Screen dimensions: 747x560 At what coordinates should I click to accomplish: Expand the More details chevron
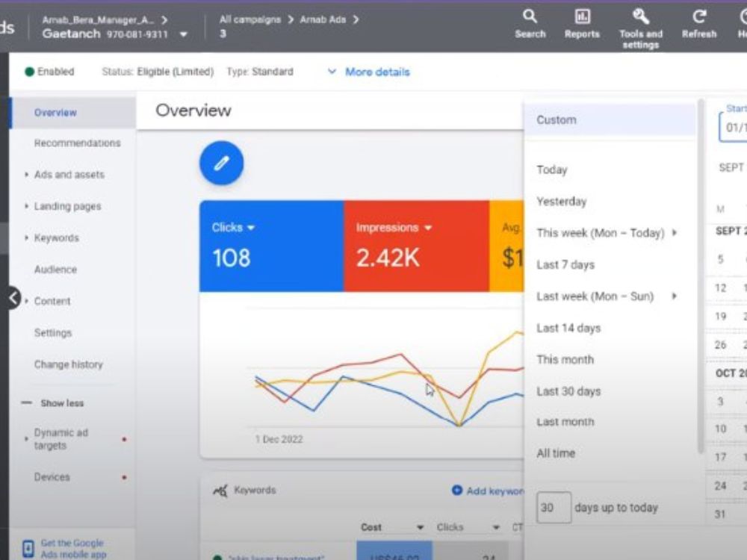[332, 72]
